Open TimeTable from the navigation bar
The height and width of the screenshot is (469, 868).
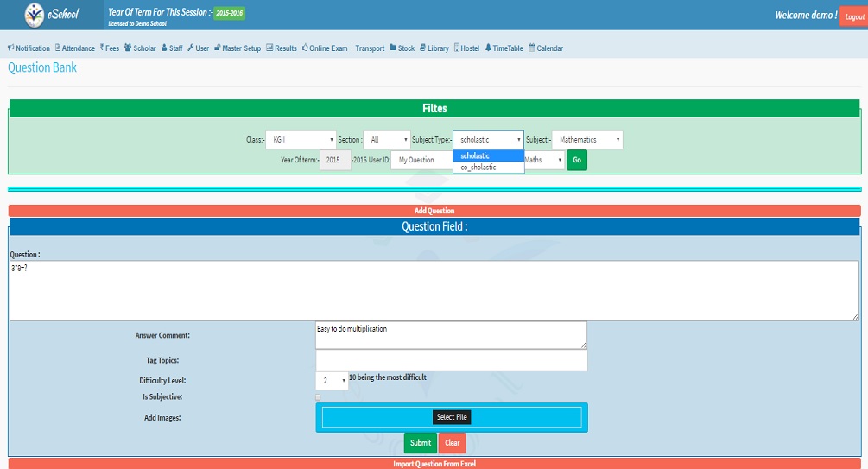488,48
